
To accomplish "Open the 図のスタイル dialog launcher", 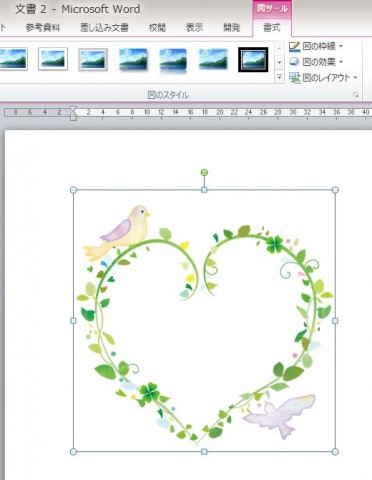I will tap(356, 95).
